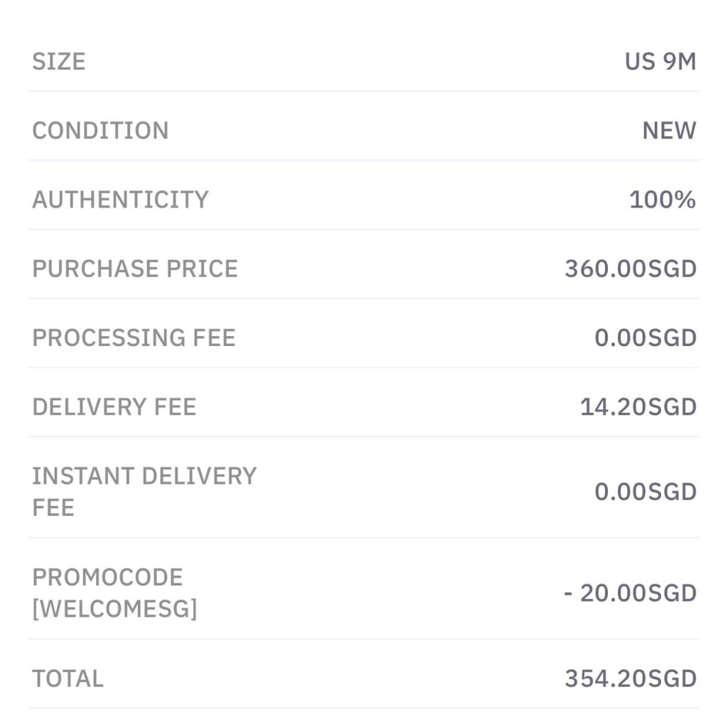Click the US 9M size value
The width and height of the screenshot is (728, 719).
(660, 62)
